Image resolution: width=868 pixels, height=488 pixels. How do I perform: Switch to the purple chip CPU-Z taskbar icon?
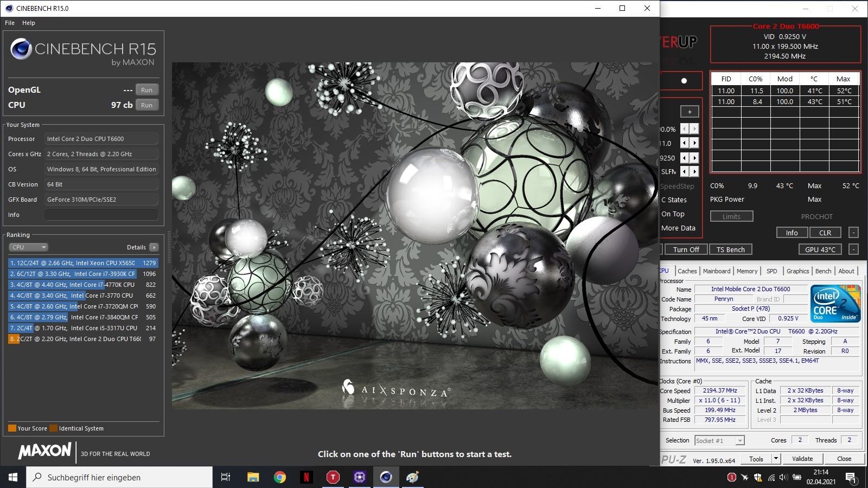pyautogui.click(x=359, y=477)
